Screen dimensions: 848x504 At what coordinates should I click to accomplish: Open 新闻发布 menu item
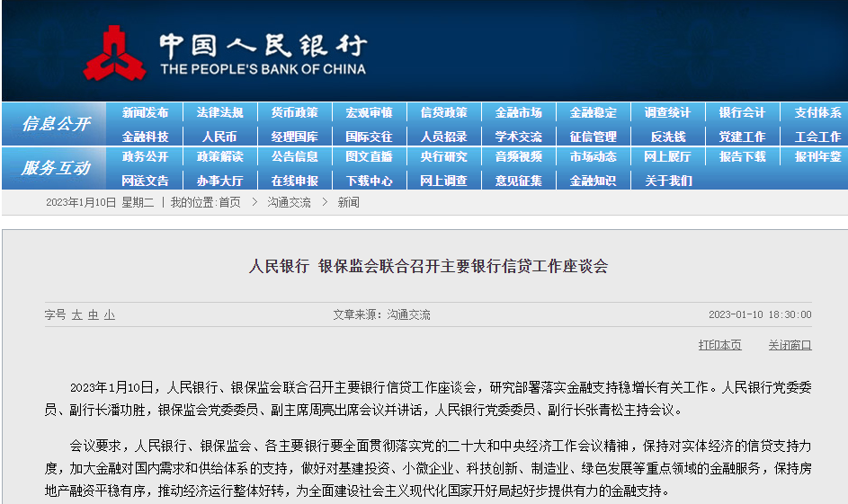click(x=145, y=113)
